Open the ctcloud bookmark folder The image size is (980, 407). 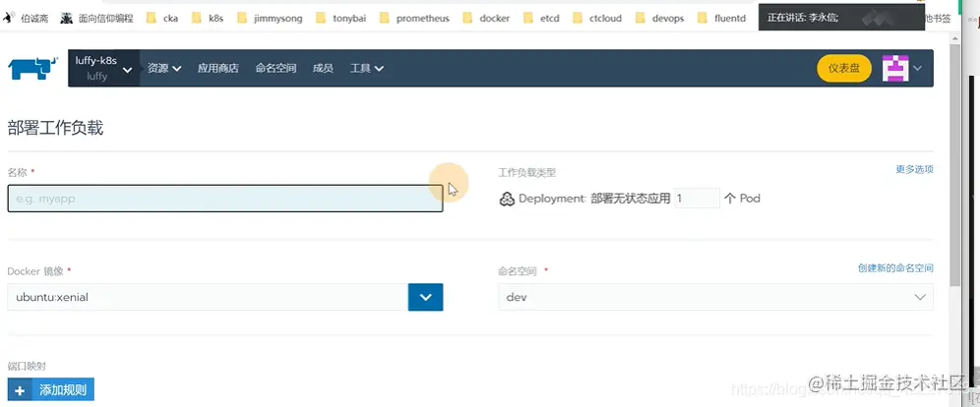597,18
